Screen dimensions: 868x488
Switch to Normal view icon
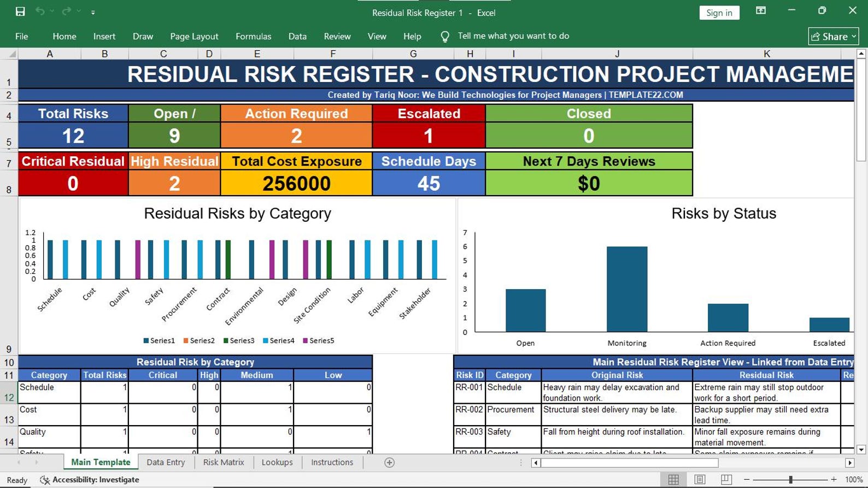[673, 480]
